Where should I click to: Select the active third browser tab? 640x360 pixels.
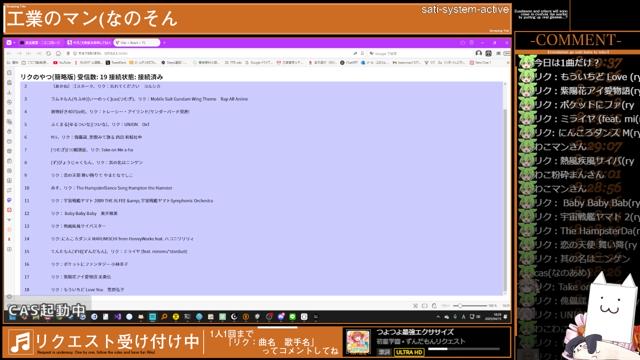click(136, 42)
